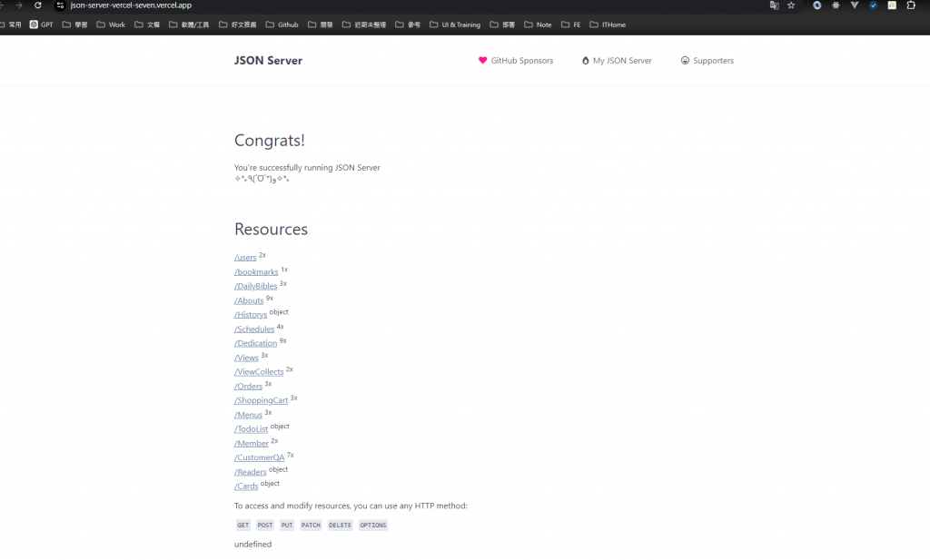Open the /Menus resource link
Screen dimensions: 930x560
tap(249, 415)
